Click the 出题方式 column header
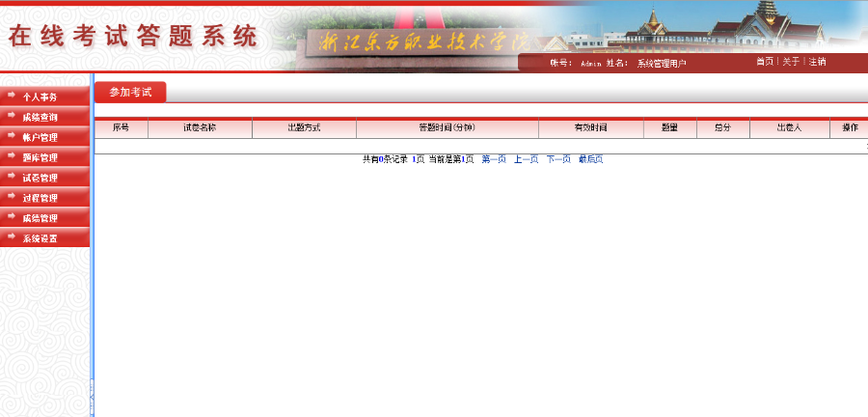 [304, 128]
